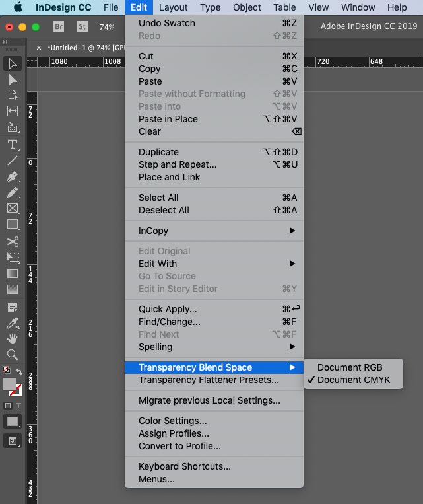The width and height of the screenshot is (423, 504).
Task: Choose the Eyedropper tool
Action: 13,323
